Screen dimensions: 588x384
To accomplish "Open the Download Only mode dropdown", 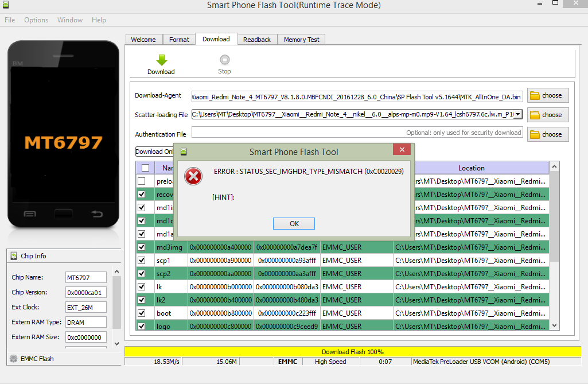I will [154, 152].
